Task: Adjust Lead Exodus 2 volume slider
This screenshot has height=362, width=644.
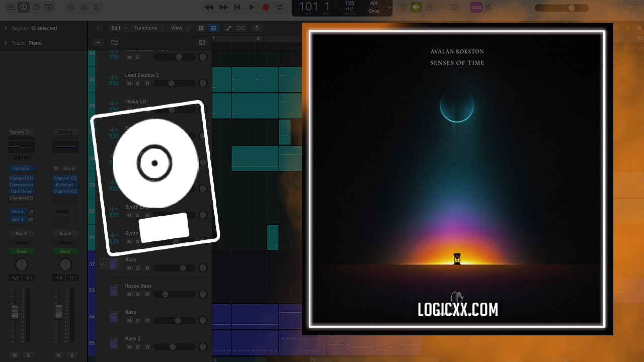Action: (x=174, y=83)
